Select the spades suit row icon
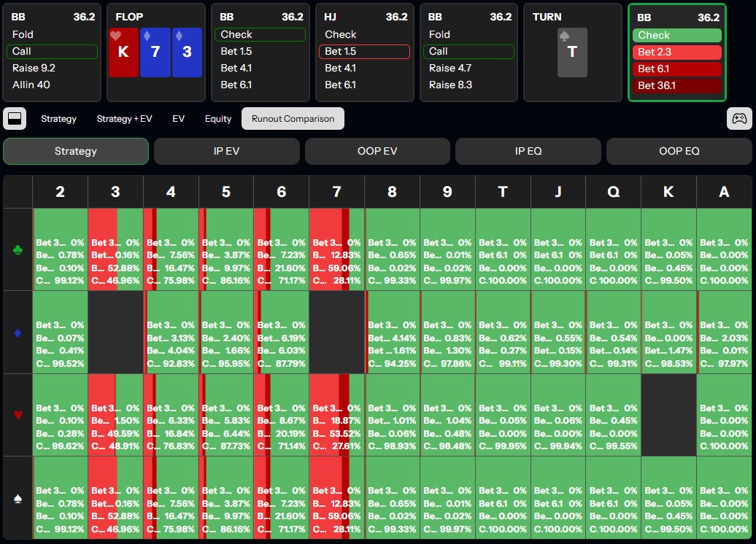This screenshot has height=544, width=756. [18, 499]
